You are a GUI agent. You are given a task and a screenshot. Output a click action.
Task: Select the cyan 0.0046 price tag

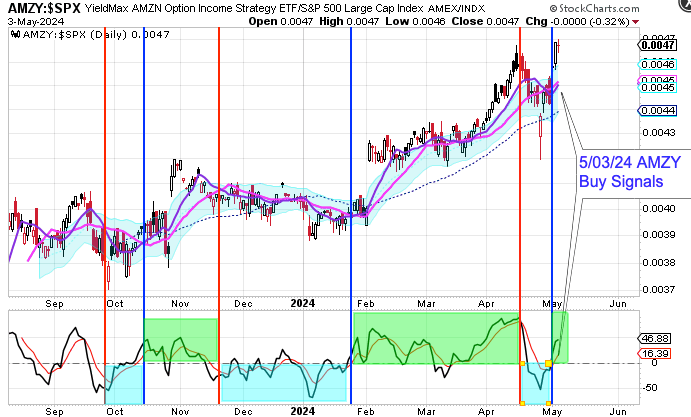coord(656,63)
